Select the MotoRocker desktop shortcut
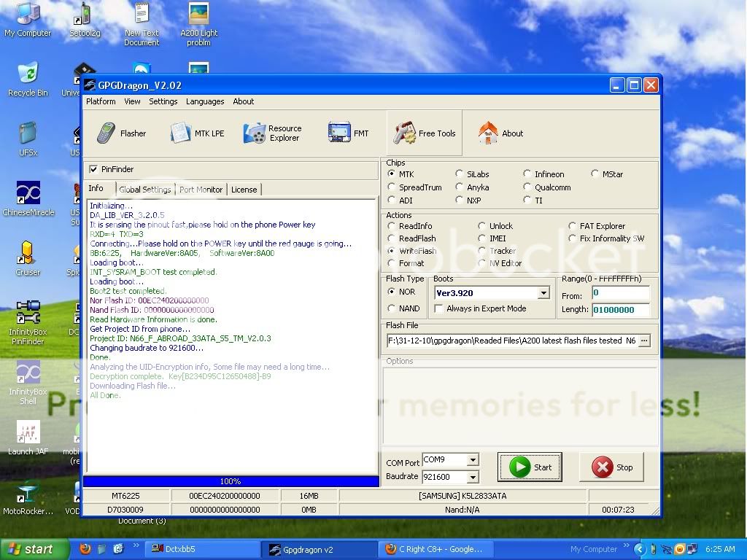The height and width of the screenshot is (560, 747). point(28,499)
